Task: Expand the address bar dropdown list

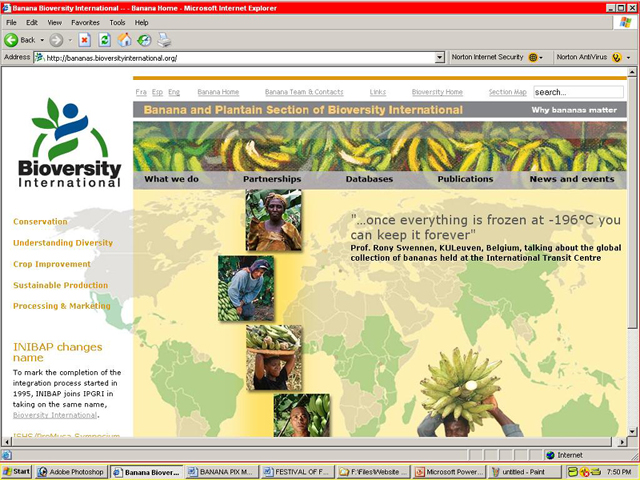Action: pyautogui.click(x=440, y=58)
